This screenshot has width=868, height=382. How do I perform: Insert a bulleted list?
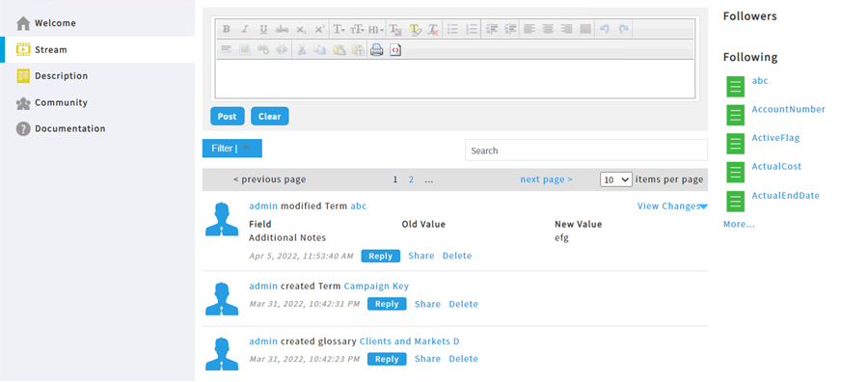452,29
